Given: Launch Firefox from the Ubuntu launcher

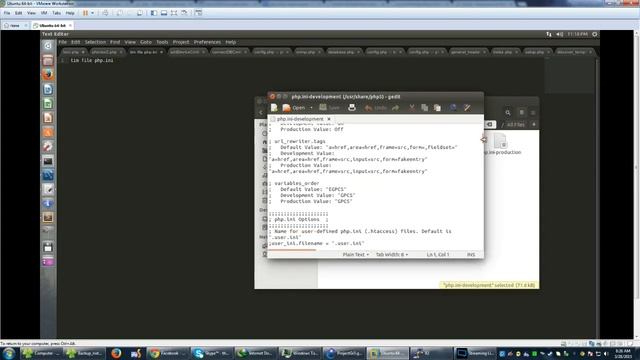Looking at the screenshot, I should [48, 75].
